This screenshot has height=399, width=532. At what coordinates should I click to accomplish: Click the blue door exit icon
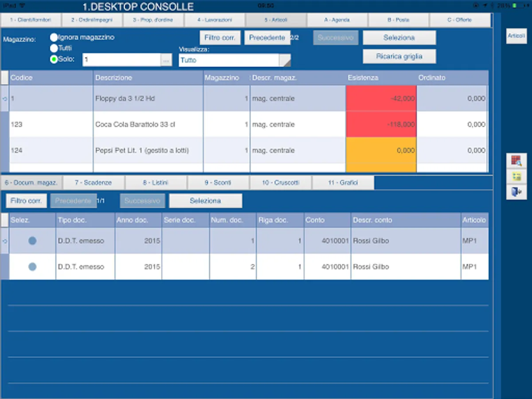coord(516,192)
